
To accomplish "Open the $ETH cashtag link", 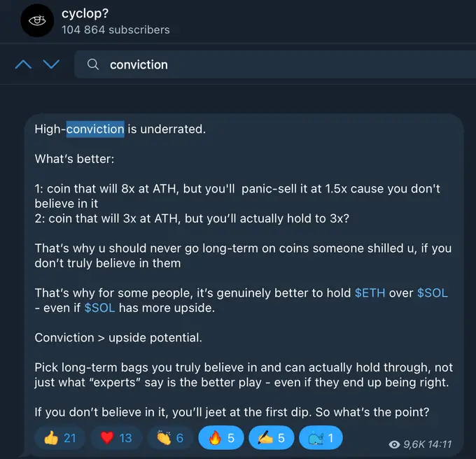I will click(x=370, y=292).
